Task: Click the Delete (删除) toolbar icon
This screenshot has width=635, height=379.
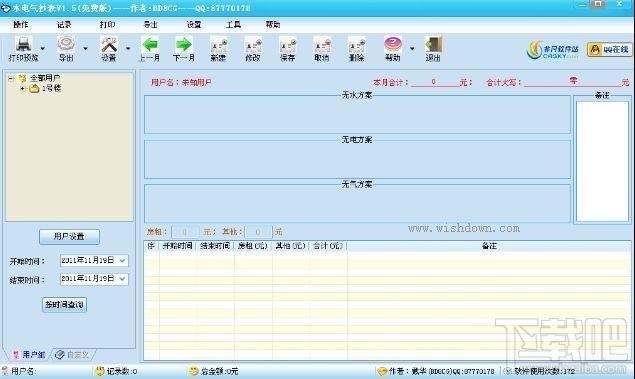Action: [x=357, y=49]
